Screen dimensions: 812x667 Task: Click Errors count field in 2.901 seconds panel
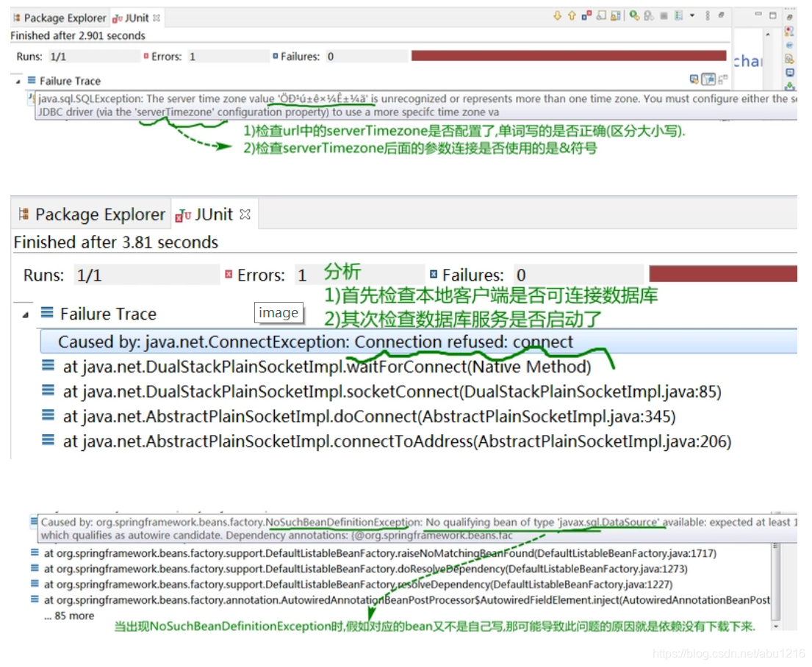[228, 57]
